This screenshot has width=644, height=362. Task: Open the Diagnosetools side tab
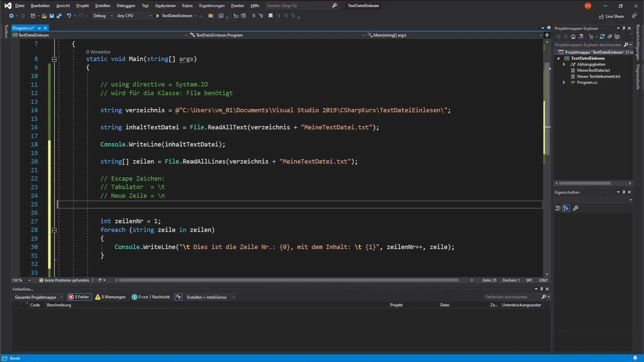[x=638, y=77]
